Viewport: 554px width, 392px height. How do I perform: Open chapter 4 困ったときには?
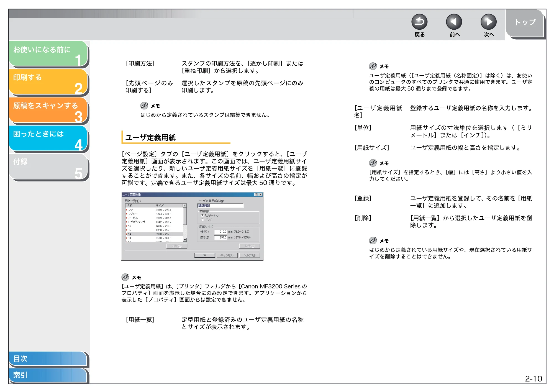coord(48,139)
